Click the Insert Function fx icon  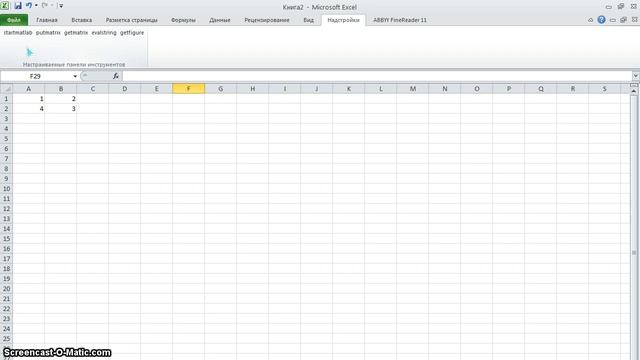click(x=116, y=76)
